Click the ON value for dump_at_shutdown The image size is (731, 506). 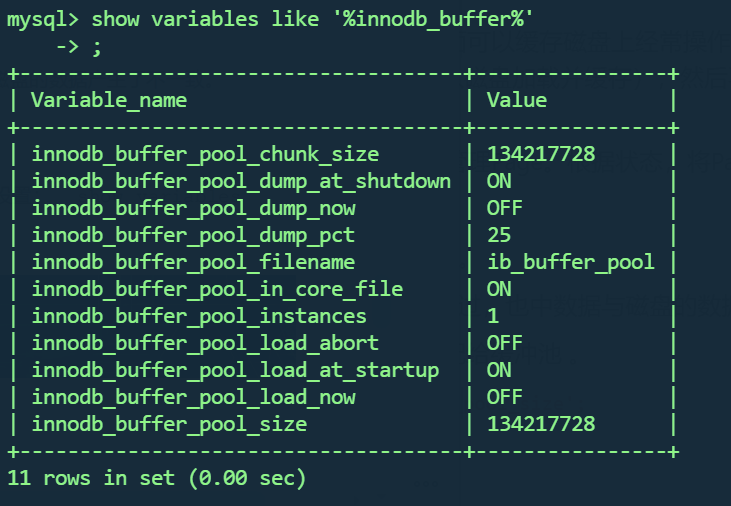(499, 181)
